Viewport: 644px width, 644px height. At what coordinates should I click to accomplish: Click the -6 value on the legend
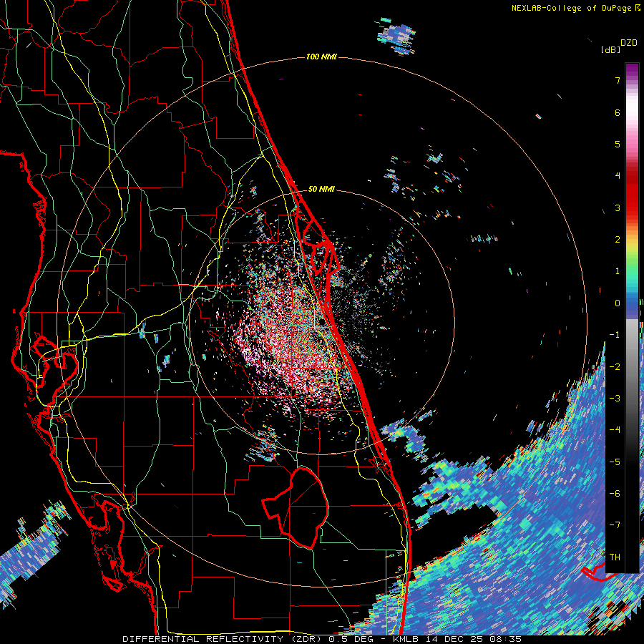click(x=615, y=494)
